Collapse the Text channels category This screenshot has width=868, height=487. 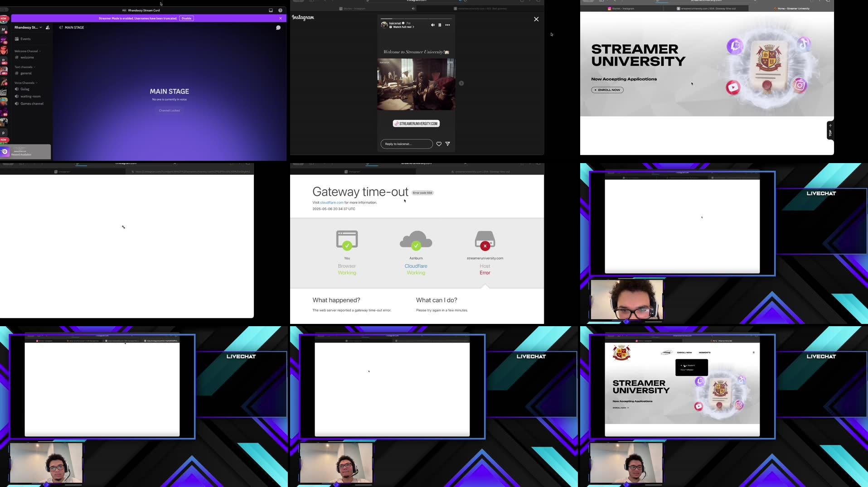coord(24,67)
